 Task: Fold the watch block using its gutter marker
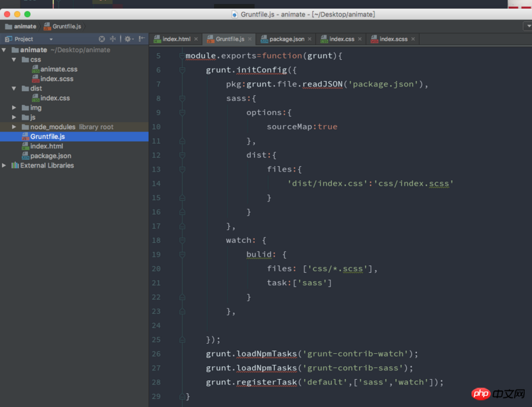point(182,241)
